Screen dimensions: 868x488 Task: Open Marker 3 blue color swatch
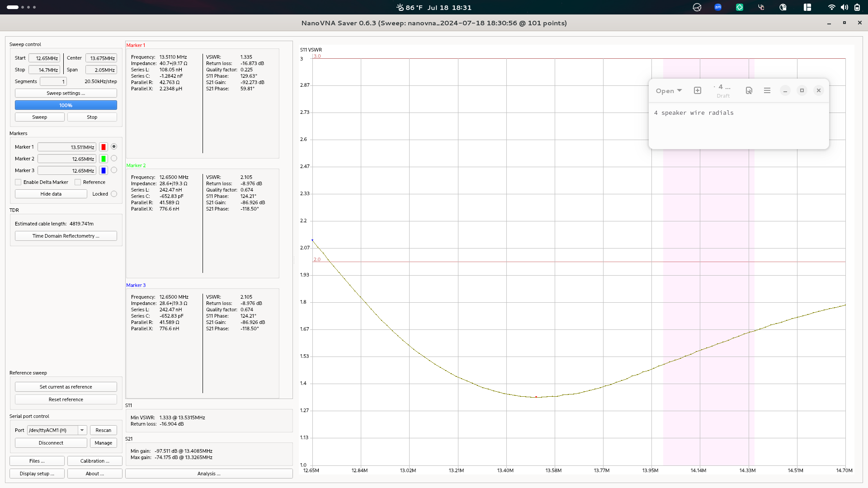(x=104, y=170)
